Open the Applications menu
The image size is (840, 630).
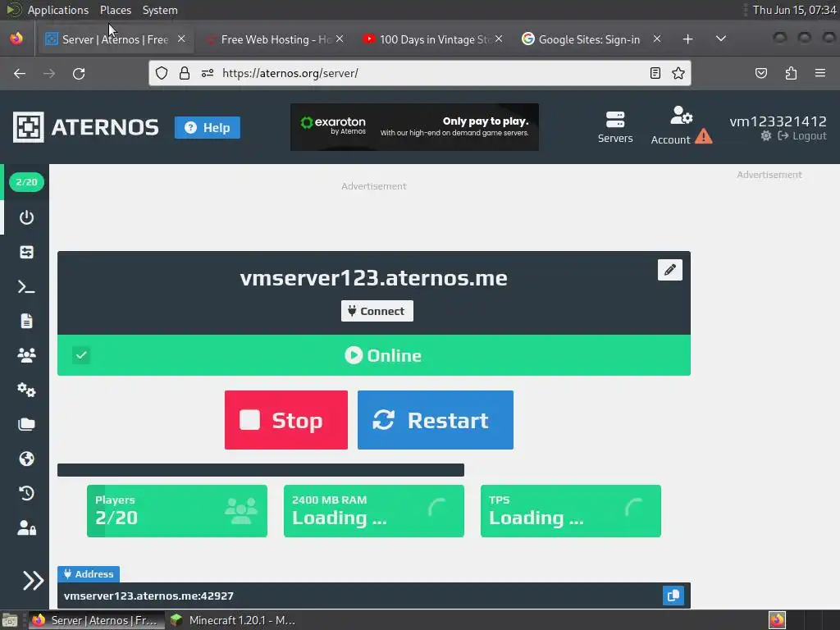(x=58, y=10)
